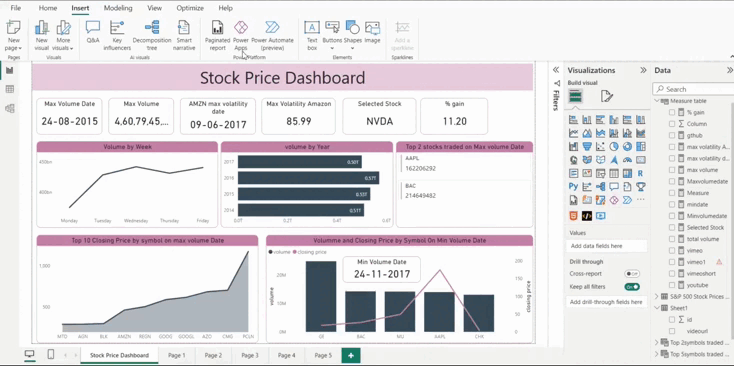This screenshot has width=734, height=366.
Task: Check the Maxvolumedate field checkbox
Action: point(672,181)
